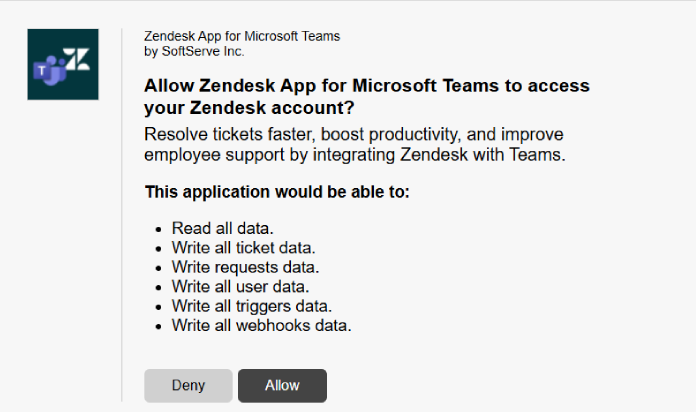Select the 'Write requests data.' item

pyautogui.click(x=245, y=267)
